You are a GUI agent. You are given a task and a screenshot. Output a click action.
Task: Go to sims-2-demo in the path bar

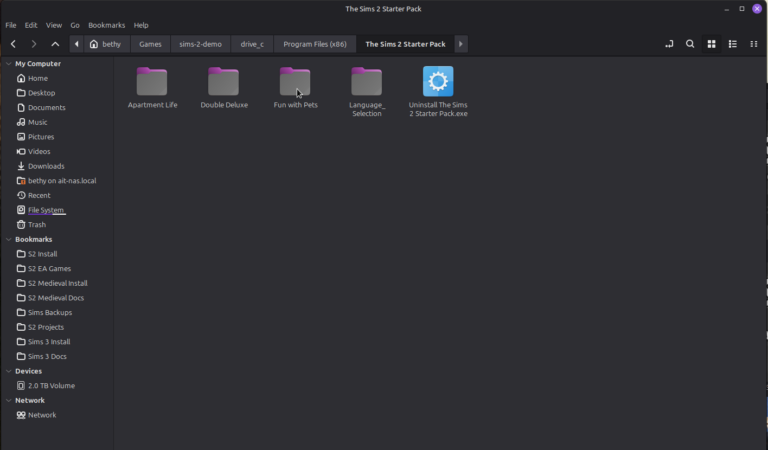tap(200, 44)
